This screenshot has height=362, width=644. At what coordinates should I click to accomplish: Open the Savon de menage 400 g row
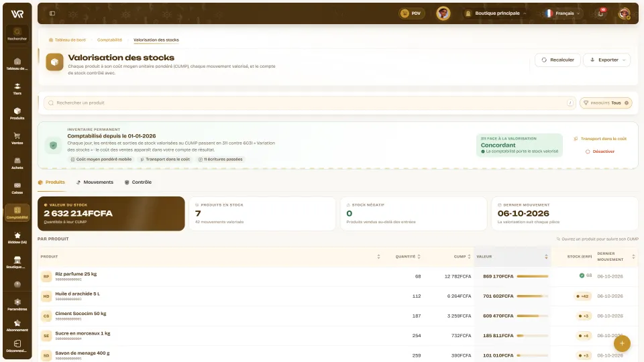(337, 355)
